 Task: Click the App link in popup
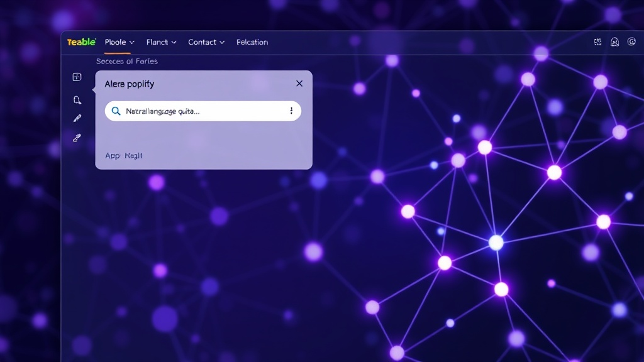click(112, 156)
